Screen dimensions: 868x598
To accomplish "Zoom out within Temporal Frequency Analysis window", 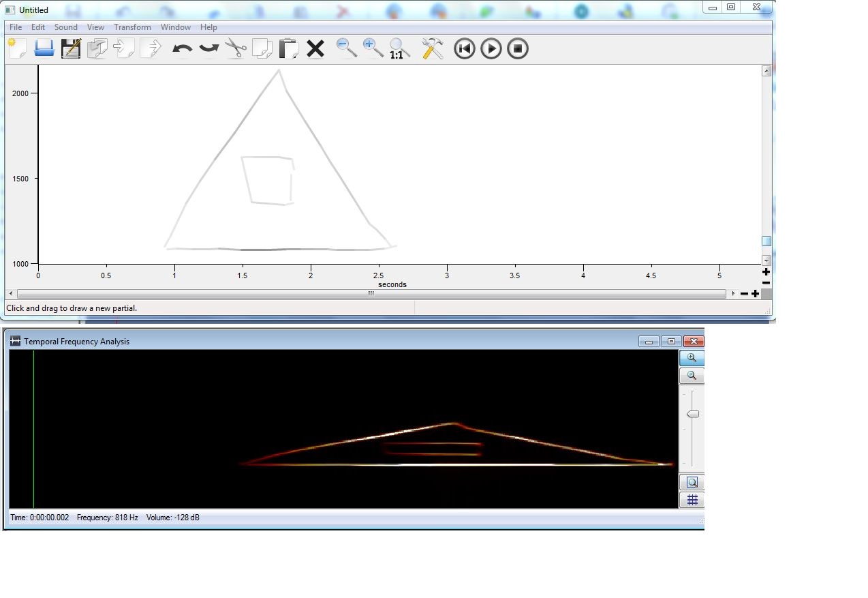I will pyautogui.click(x=692, y=376).
